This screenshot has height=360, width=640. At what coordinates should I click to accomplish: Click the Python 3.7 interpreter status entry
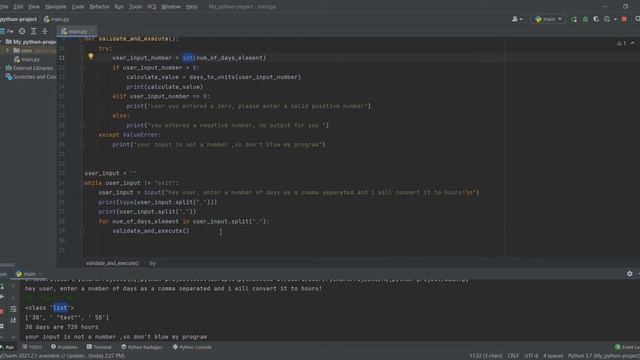[x=604, y=356]
